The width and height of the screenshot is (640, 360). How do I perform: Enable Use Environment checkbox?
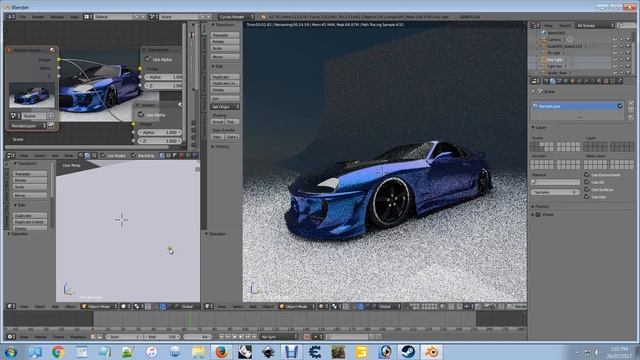coord(587,175)
